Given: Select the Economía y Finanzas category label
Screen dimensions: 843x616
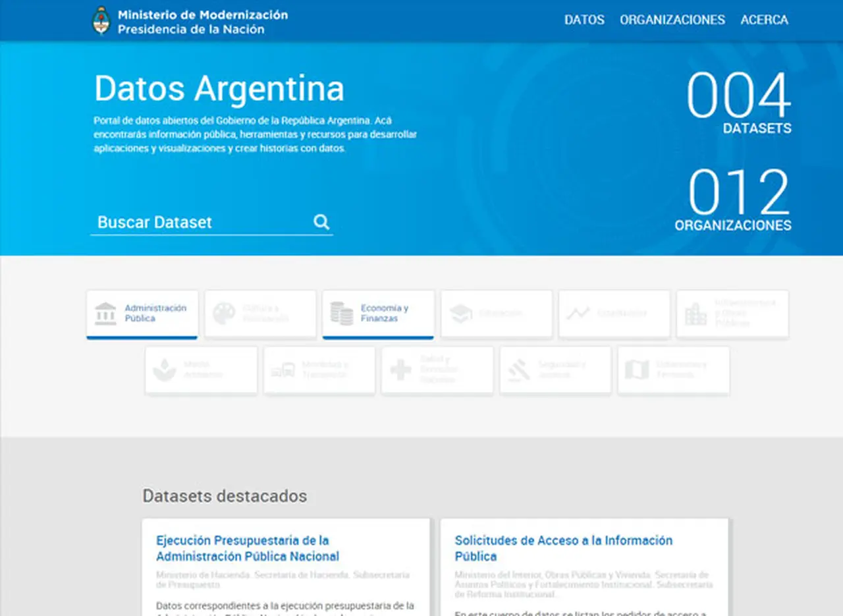Looking at the screenshot, I should [385, 313].
